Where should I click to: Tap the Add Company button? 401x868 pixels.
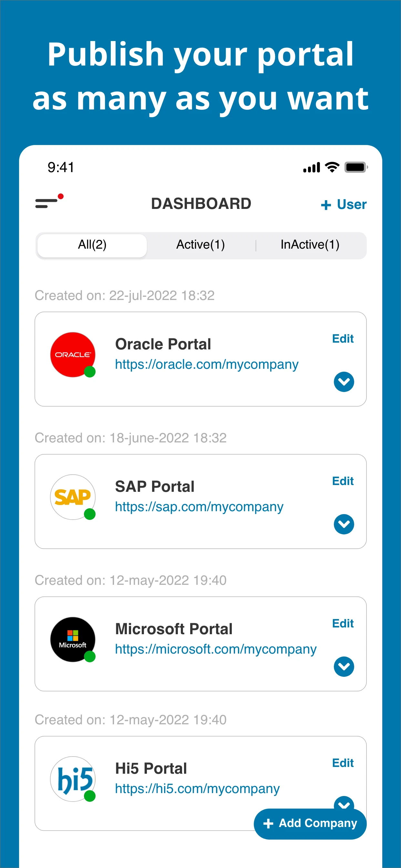[310, 823]
